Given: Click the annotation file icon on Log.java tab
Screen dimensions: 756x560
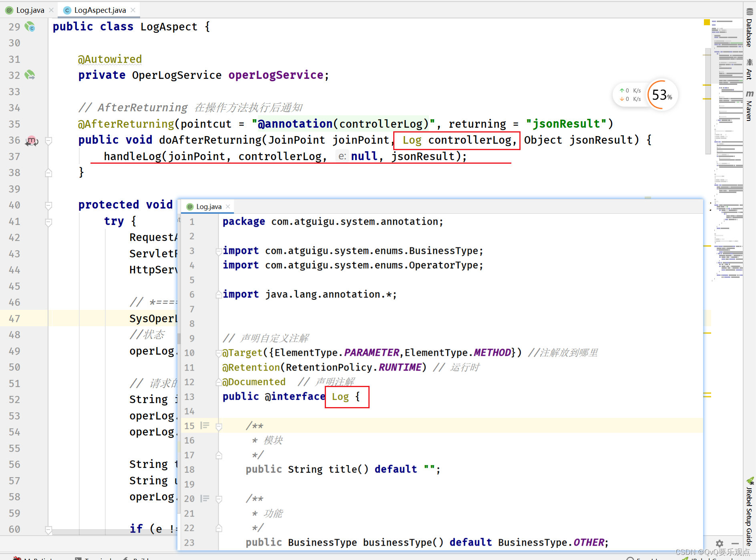Looking at the screenshot, I should tap(10, 10).
